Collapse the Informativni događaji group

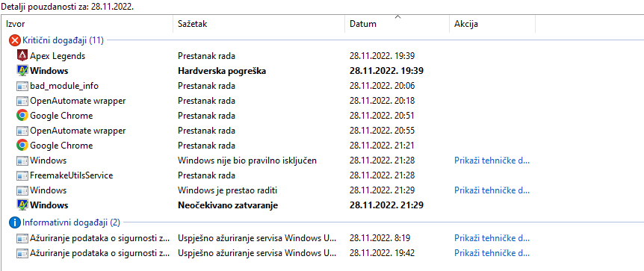pyautogui.click(x=71, y=222)
